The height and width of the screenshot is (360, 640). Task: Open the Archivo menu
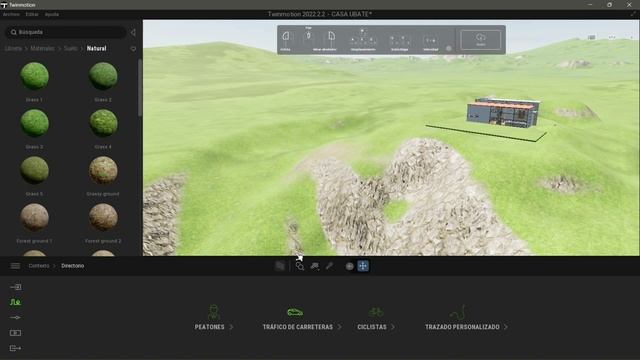(11, 14)
